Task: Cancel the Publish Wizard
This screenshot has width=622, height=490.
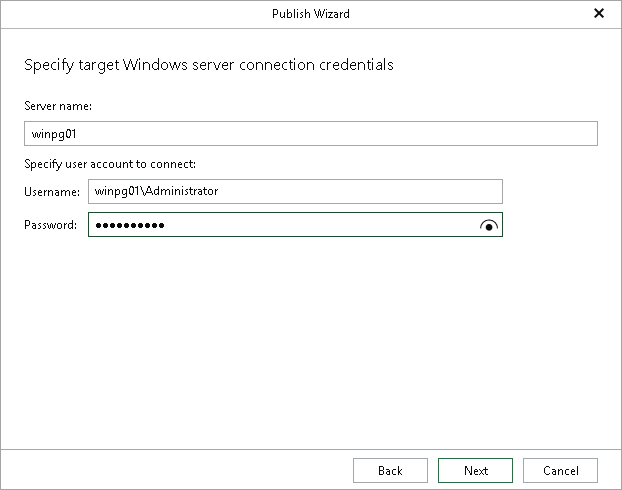Action: [560, 471]
